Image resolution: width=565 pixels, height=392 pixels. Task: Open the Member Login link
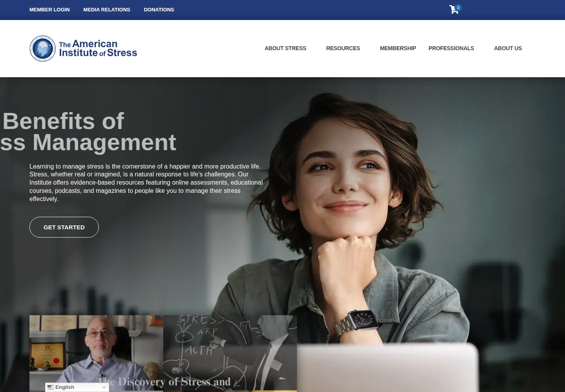pyautogui.click(x=49, y=9)
